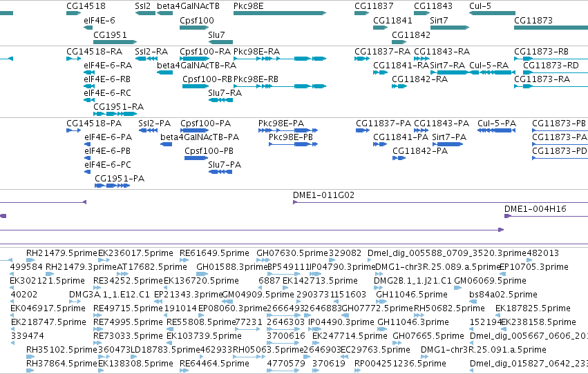588x374 pixels.
Task: Click the CG14518 gene label
Action: click(x=86, y=6)
